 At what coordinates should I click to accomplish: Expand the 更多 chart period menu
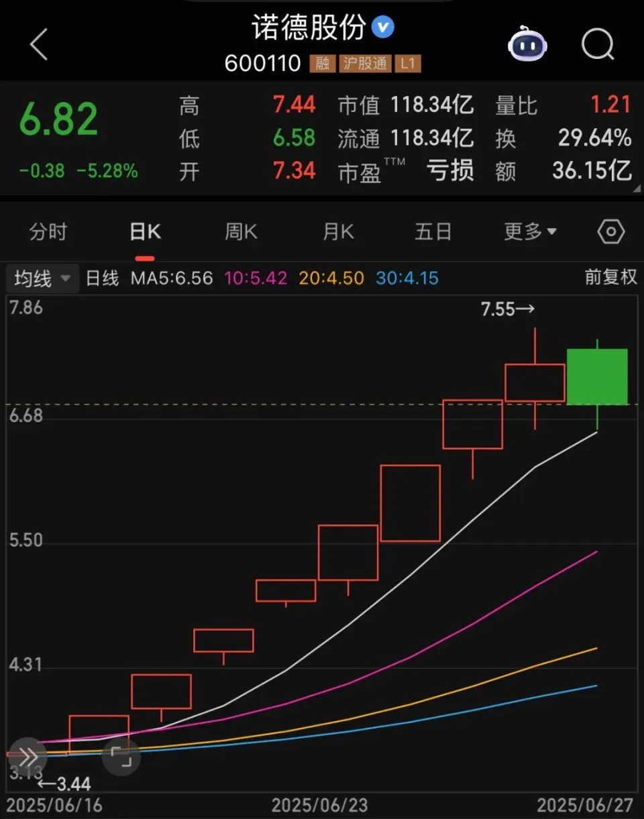pos(530,232)
